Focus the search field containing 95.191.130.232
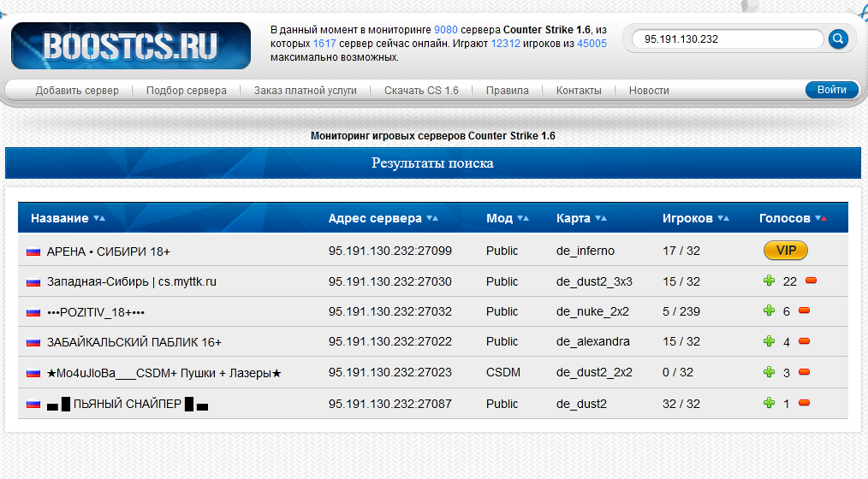This screenshot has width=868, height=479. tap(728, 39)
